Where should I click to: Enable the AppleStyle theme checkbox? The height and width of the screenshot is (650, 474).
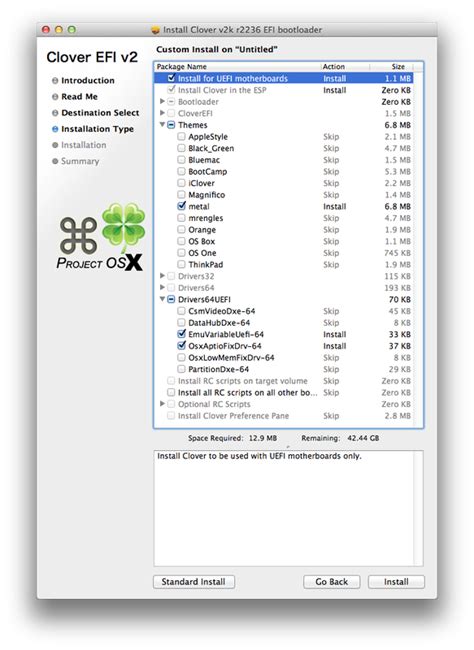tap(181, 136)
